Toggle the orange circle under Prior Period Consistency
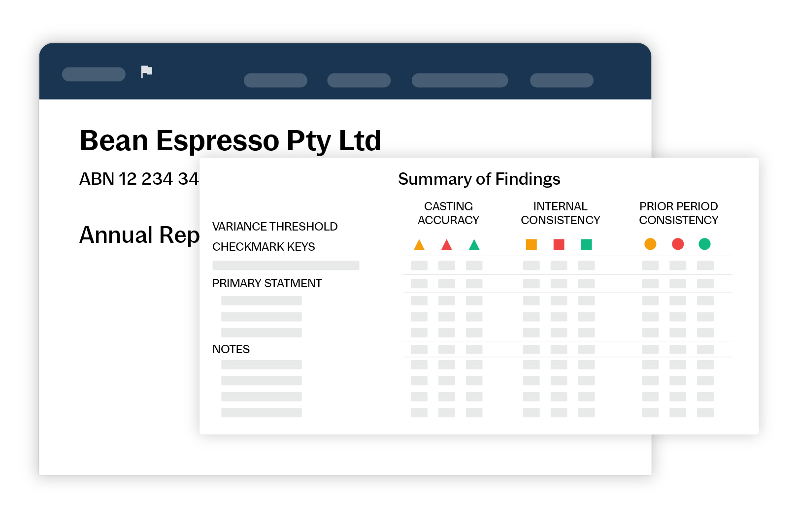The image size is (798, 532). [650, 244]
